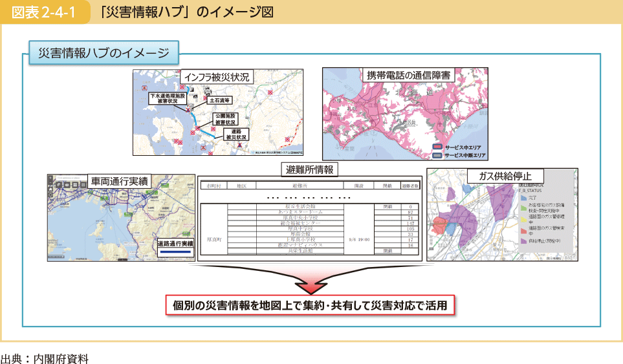This screenshot has height=364, width=623.
Task: Select the pink サービス中エリア legend swatch
Action: 437,147
